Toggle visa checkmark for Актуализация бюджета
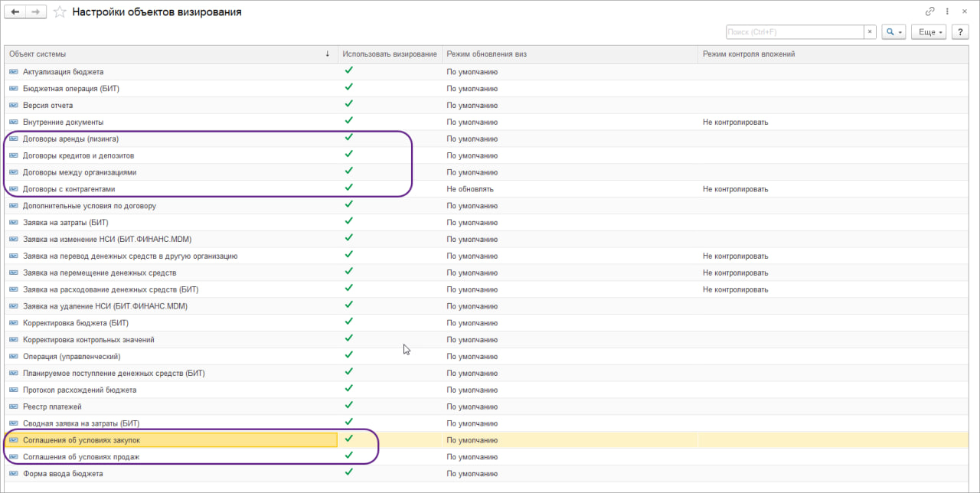The width and height of the screenshot is (980, 493). 348,70
